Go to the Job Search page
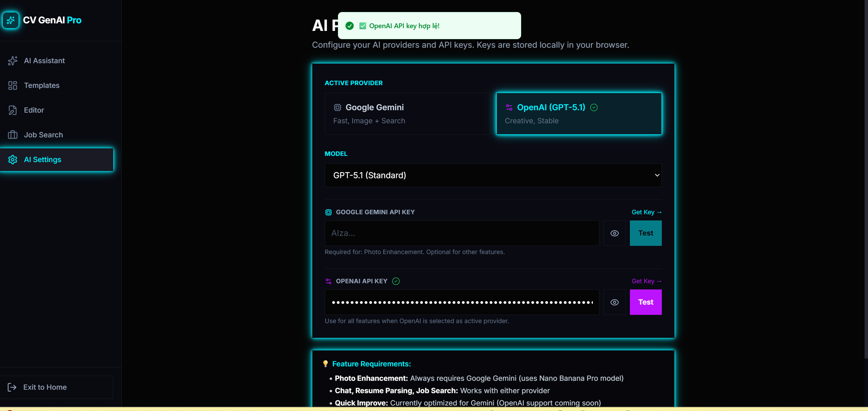Image resolution: width=868 pixels, height=411 pixels. (43, 135)
